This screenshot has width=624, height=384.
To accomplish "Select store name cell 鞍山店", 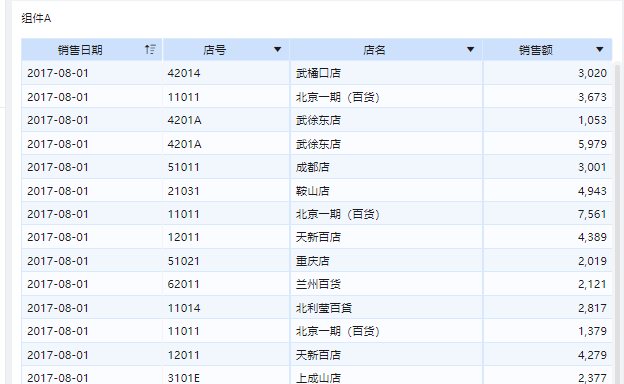I will [386, 191].
